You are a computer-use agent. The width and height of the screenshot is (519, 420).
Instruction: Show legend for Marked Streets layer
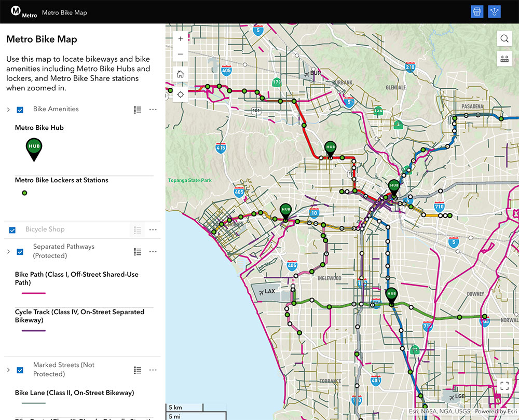tap(138, 370)
